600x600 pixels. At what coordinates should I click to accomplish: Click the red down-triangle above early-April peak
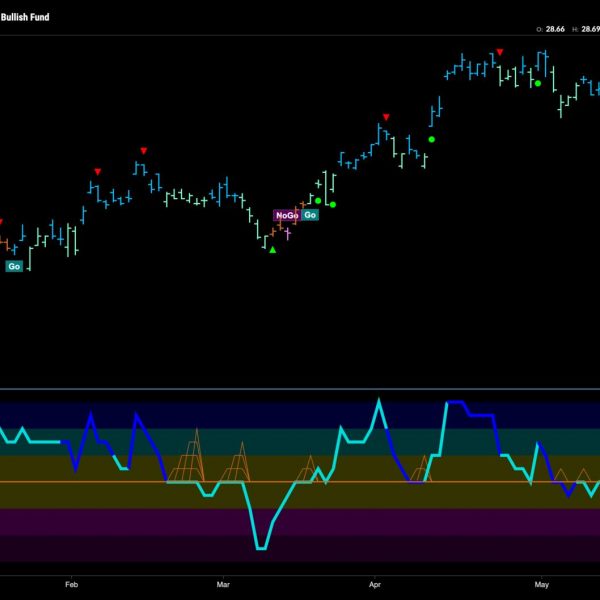386,117
